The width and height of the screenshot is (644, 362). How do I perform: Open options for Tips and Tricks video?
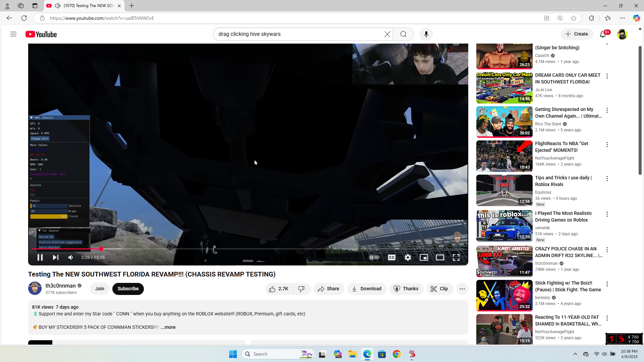[607, 179]
